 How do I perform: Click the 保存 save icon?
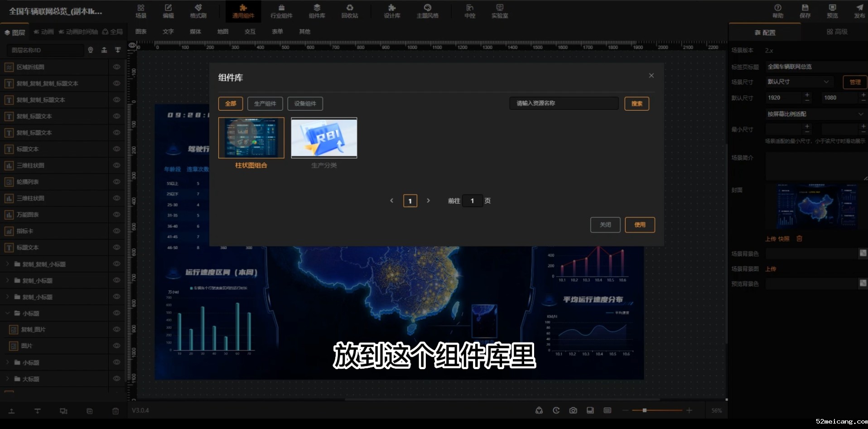coord(805,11)
